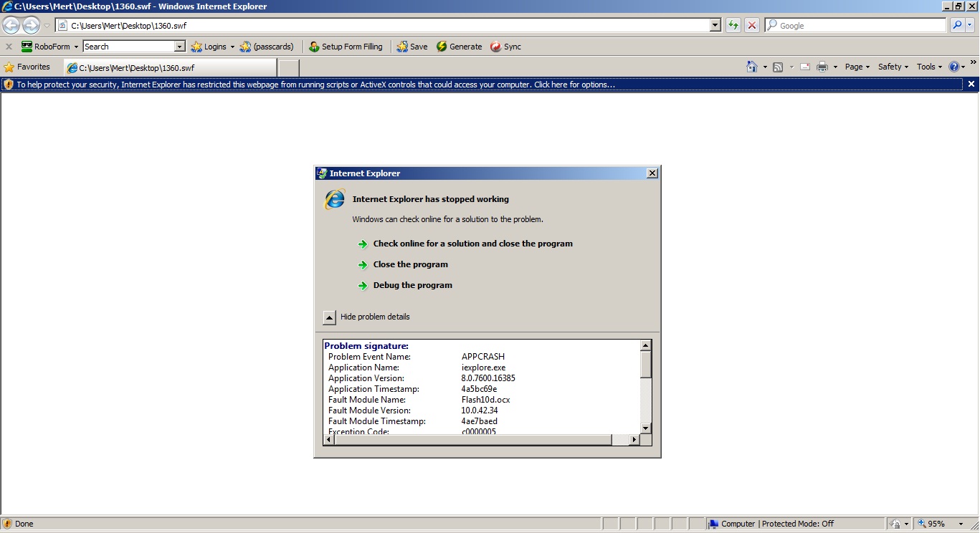Image resolution: width=980 pixels, height=533 pixels.
Task: Open the recent pages dropdown beside Forward
Action: [x=47, y=26]
